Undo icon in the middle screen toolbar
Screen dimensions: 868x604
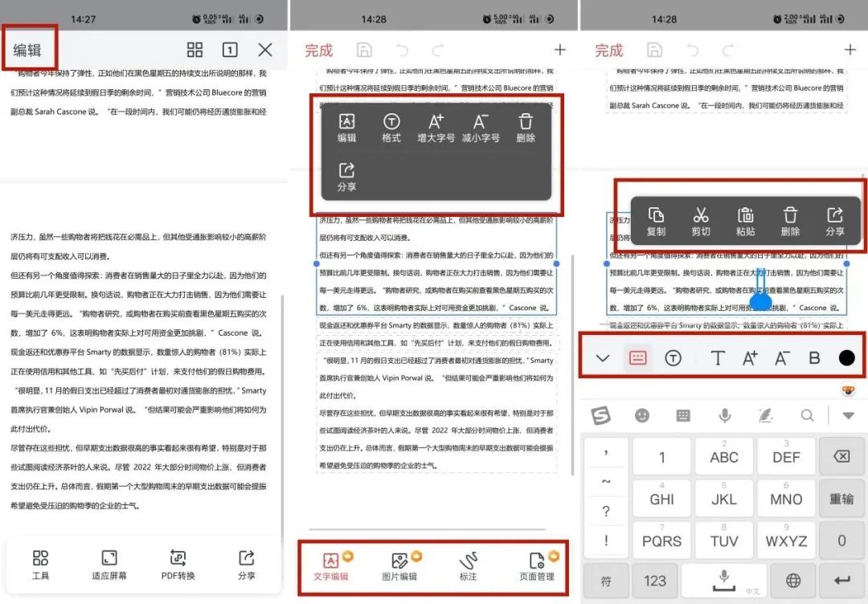click(403, 51)
